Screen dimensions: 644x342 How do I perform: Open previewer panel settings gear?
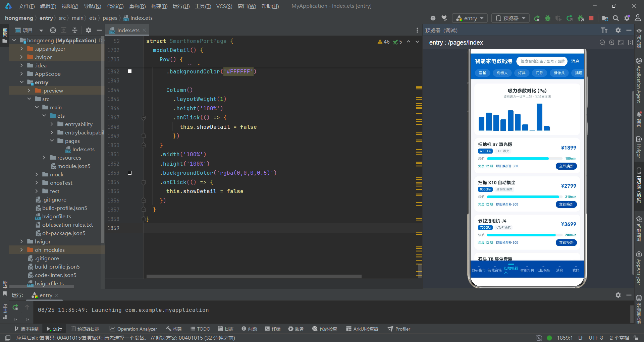618,30
